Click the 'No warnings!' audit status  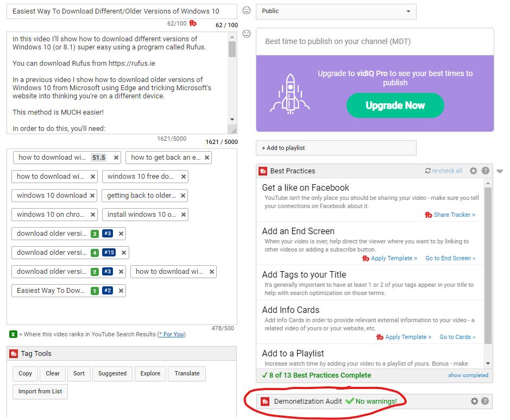coord(376,402)
